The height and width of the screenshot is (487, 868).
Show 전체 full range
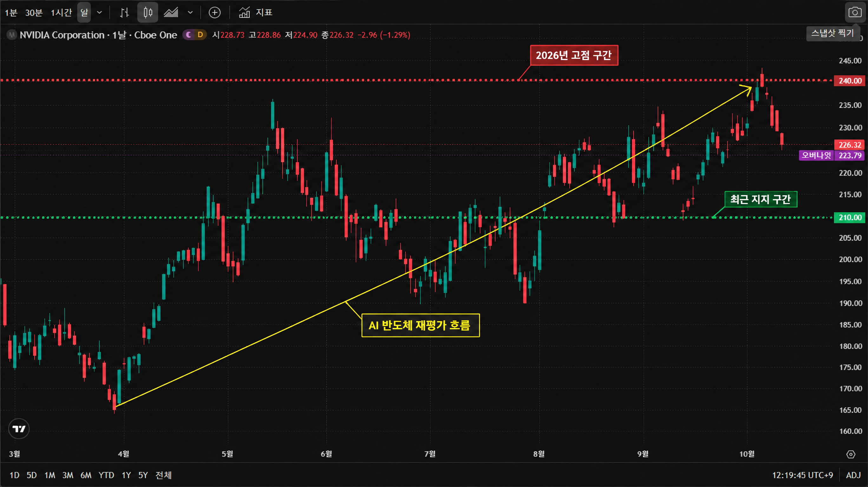(x=163, y=475)
